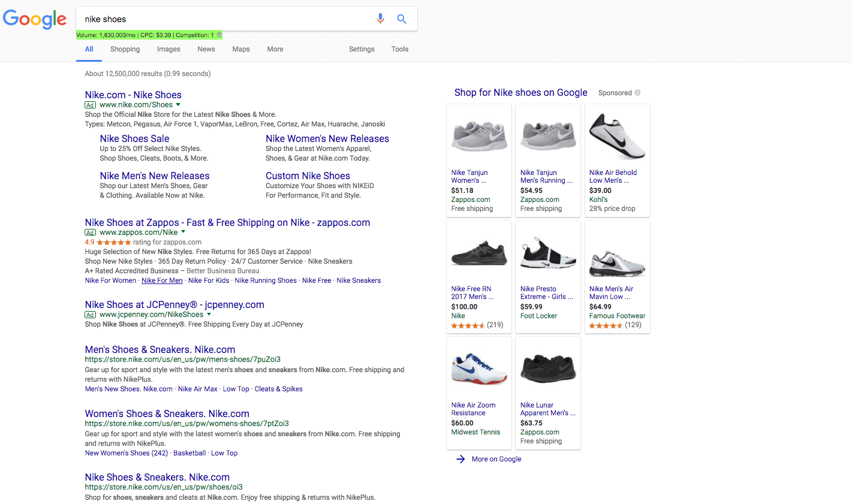Open the Settings menu
852x504 pixels.
coord(362,49)
